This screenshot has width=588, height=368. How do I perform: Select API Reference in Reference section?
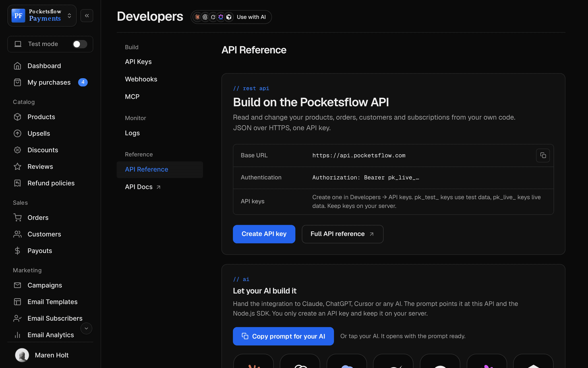pyautogui.click(x=160, y=170)
